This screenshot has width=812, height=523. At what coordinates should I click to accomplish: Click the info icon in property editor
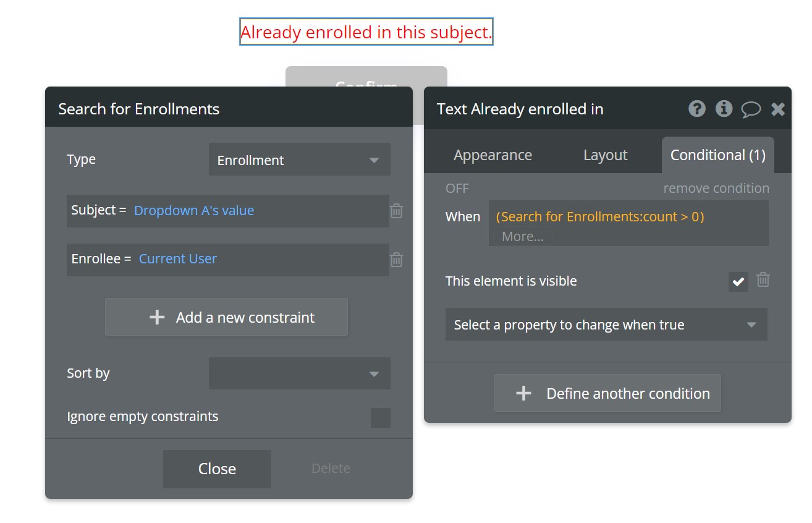724,109
